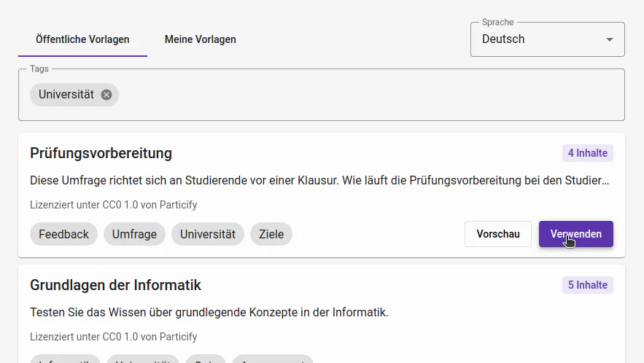Click the Universität chip label in the Tags filter
644x363 pixels.
pos(66,95)
